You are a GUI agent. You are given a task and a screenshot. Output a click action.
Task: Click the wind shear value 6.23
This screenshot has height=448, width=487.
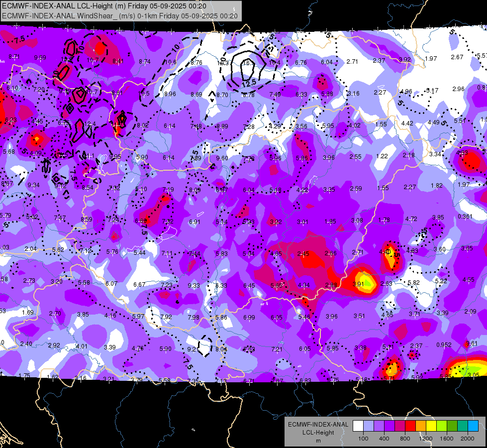[x=11, y=119]
